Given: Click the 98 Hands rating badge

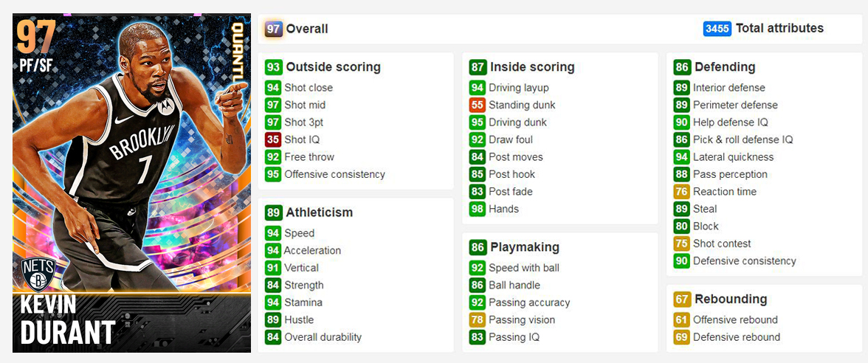Looking at the screenshot, I should pos(477,209).
